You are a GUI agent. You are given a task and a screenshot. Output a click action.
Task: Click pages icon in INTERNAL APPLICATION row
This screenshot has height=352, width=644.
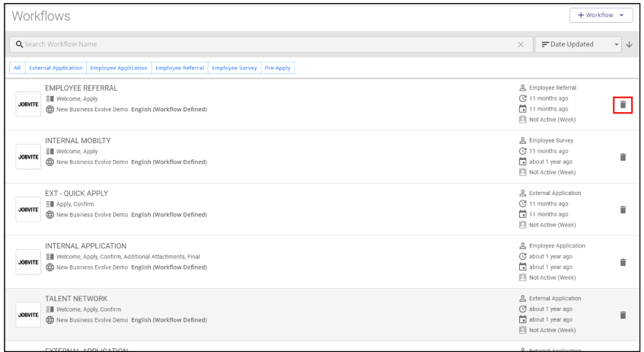(x=49, y=257)
